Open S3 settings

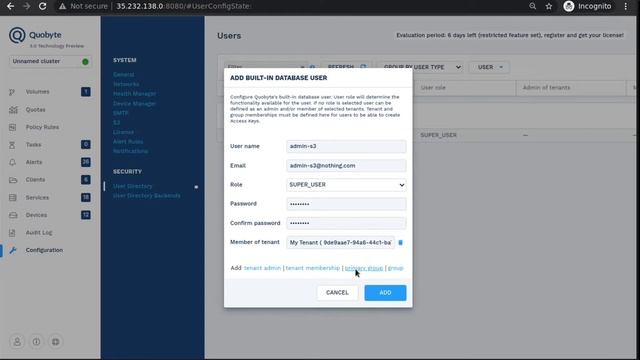pos(117,122)
